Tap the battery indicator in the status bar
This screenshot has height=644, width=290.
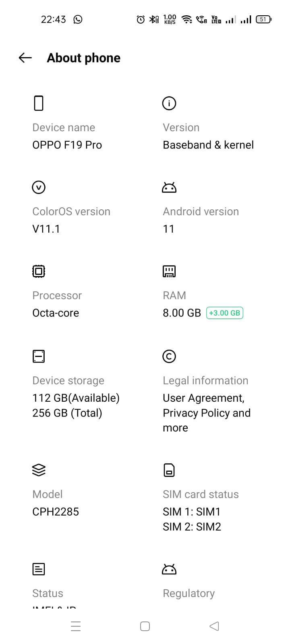point(263,19)
